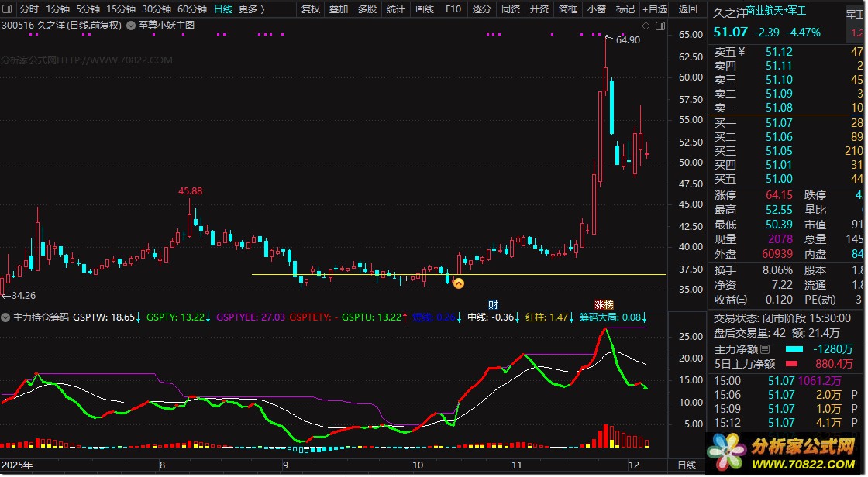Image resolution: width=868 pixels, height=477 pixels.
Task: Click the 5日主力净额 value 880.4万
Action: 834,364
